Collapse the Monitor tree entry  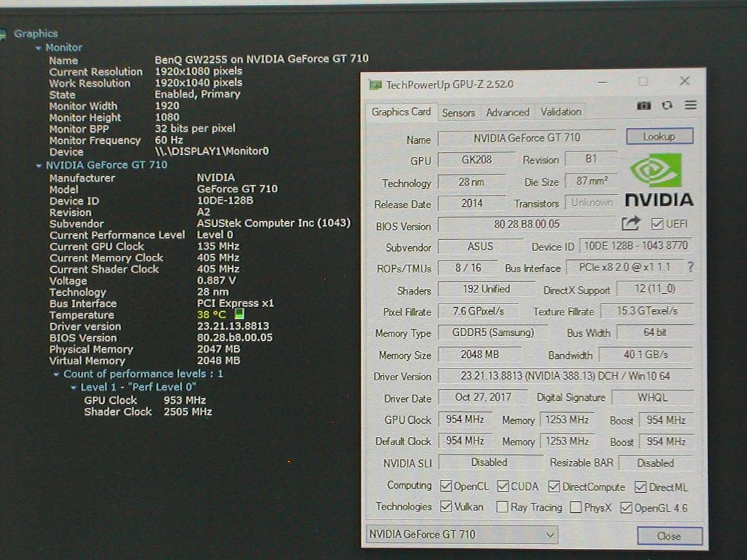39,47
